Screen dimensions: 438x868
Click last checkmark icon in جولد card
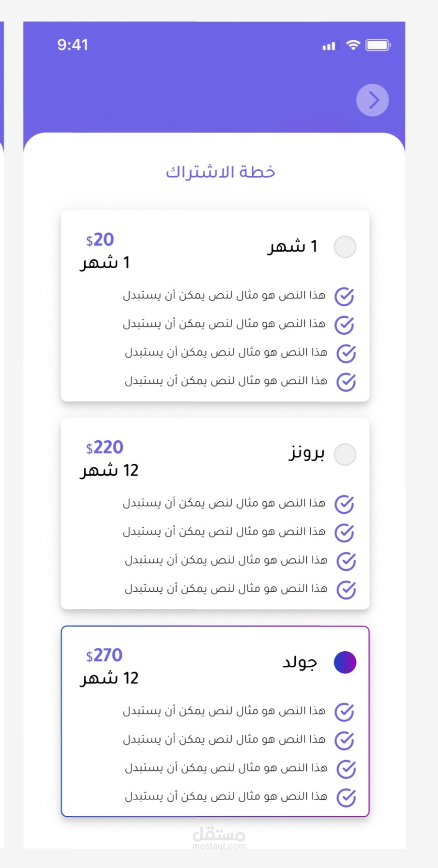[346, 797]
